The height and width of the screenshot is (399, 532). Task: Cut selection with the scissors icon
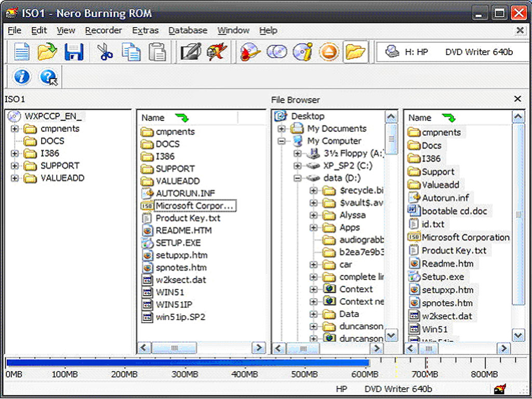105,52
